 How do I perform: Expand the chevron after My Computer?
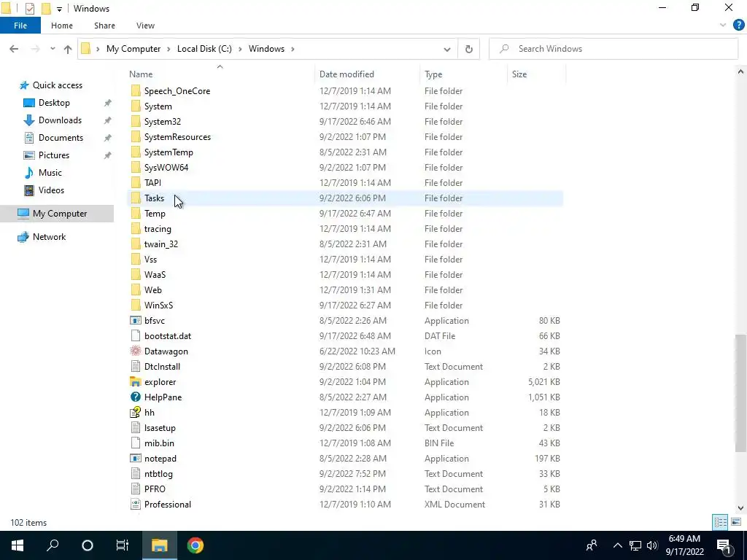point(169,49)
